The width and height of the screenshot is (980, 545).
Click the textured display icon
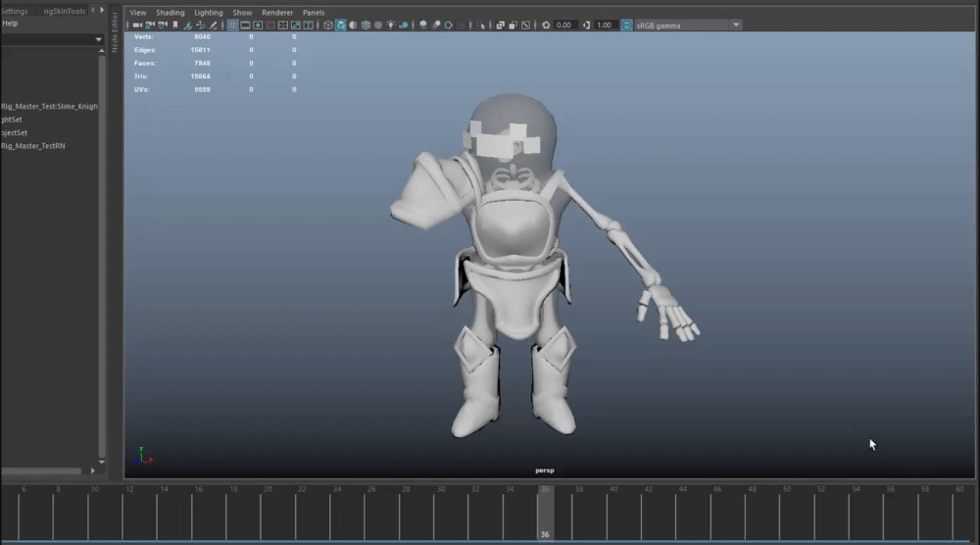click(377, 25)
